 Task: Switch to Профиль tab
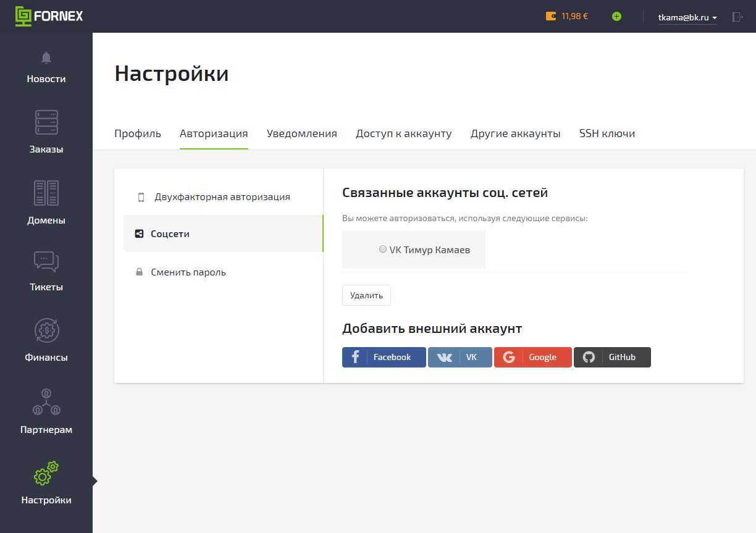click(138, 133)
